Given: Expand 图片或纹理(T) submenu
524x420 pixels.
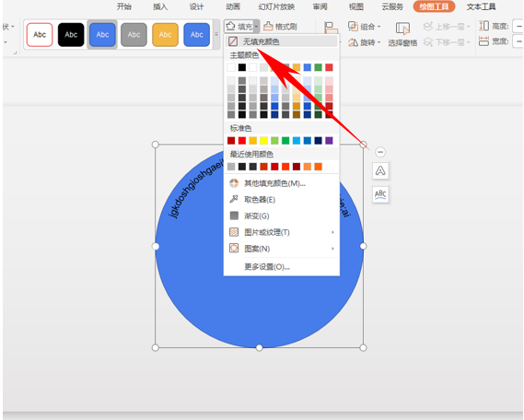Looking at the screenshot, I should (x=282, y=232).
